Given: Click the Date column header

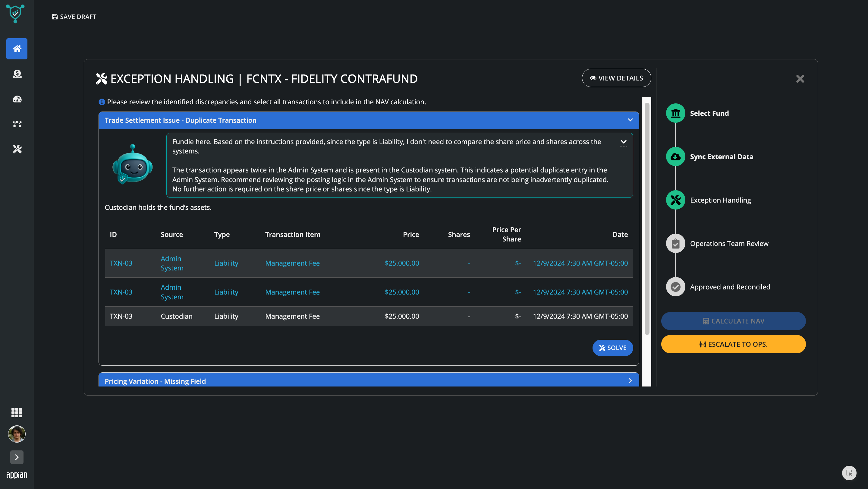Looking at the screenshot, I should click(x=620, y=235).
